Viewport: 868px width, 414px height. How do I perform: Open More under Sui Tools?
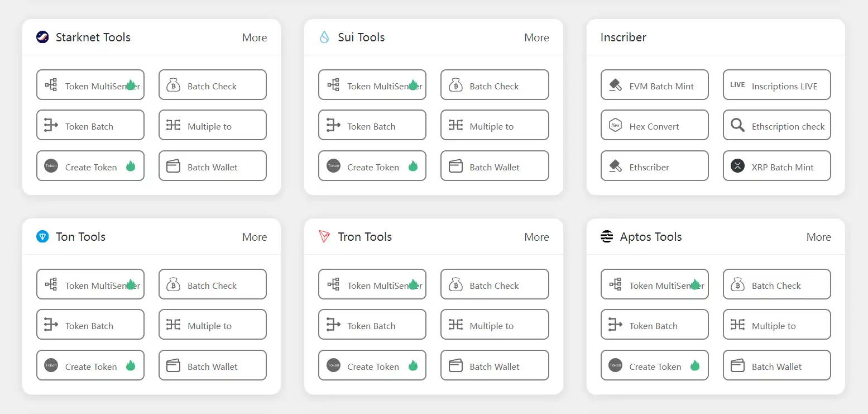tap(536, 37)
